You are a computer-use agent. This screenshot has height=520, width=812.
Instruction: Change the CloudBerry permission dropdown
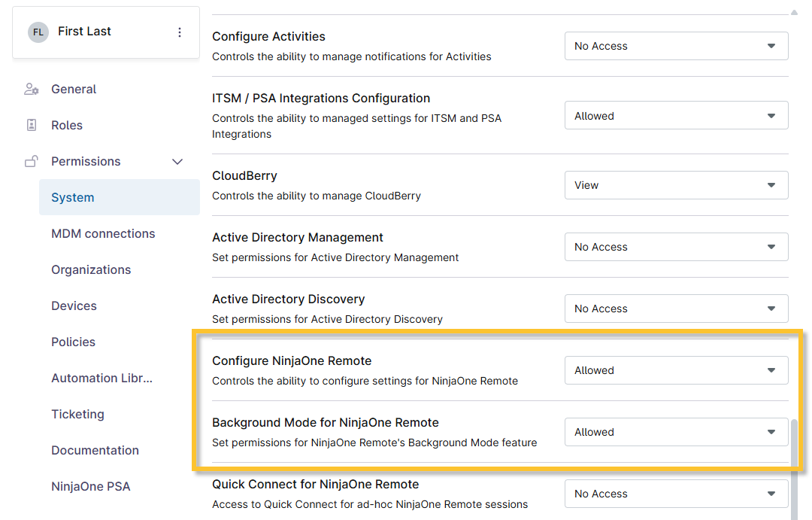point(676,185)
